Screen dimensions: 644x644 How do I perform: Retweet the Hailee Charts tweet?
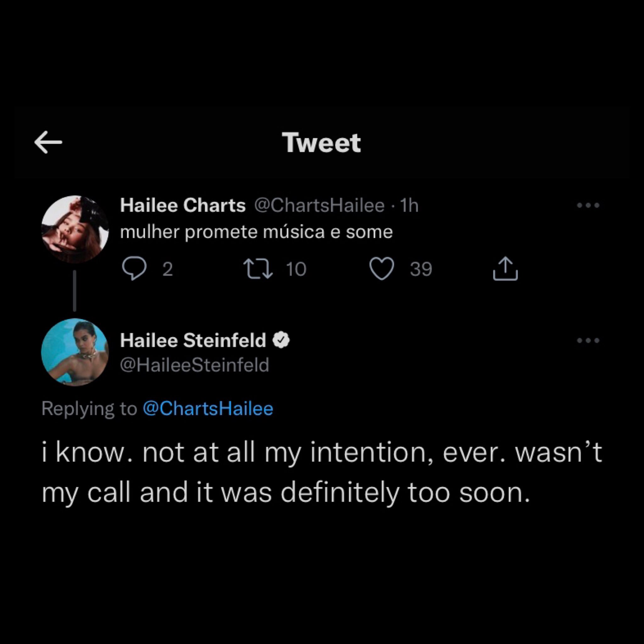tap(258, 269)
